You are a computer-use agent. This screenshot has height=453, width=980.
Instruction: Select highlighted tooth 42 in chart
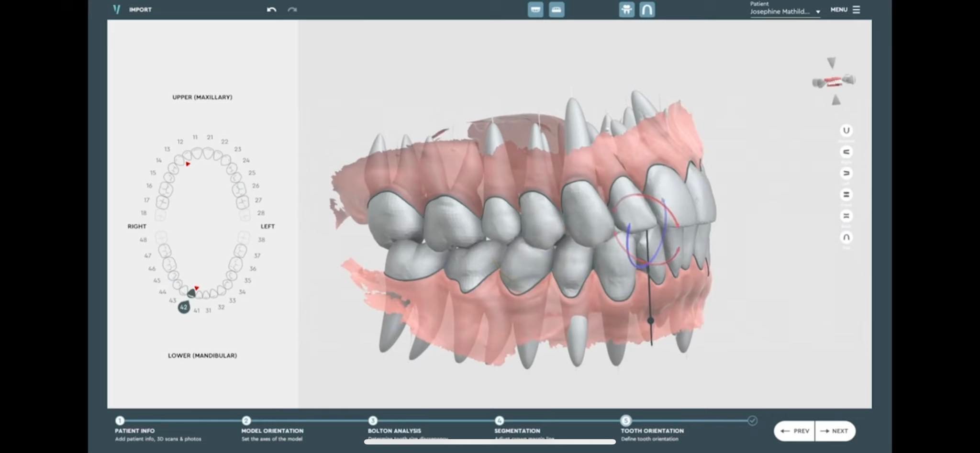pos(184,307)
